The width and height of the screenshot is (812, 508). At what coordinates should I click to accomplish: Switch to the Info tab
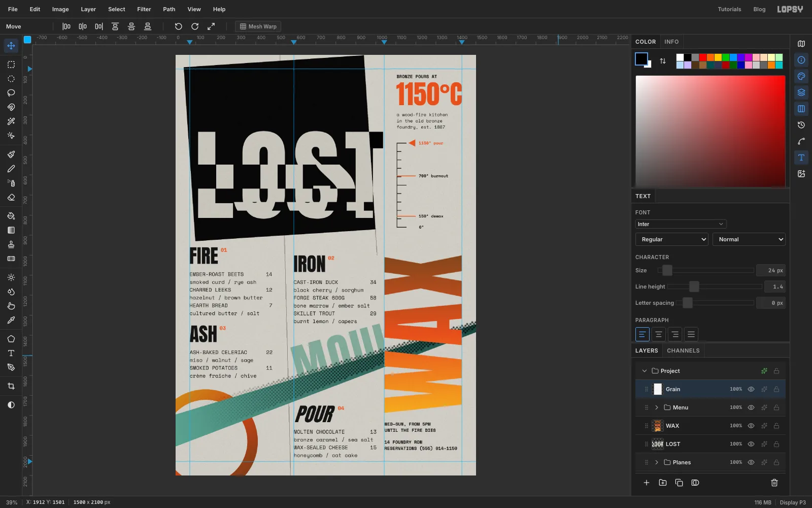tap(671, 42)
